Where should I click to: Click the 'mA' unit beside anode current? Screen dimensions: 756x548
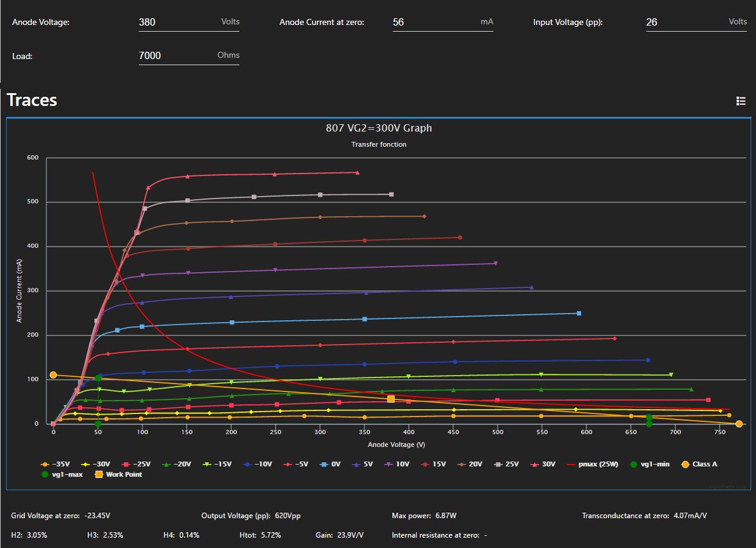click(487, 21)
